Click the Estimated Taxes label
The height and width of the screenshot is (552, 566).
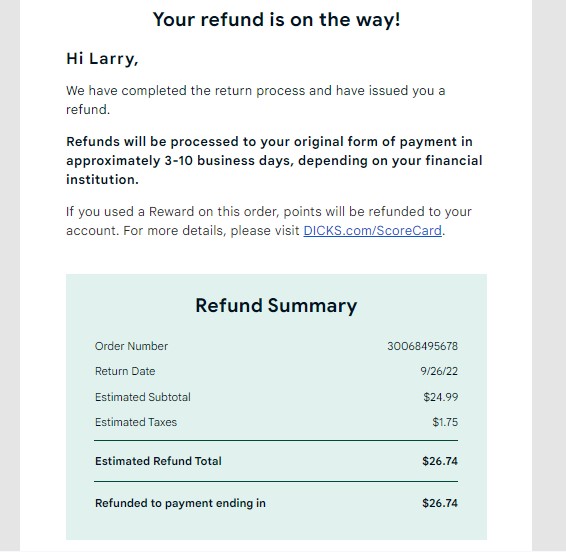[136, 422]
